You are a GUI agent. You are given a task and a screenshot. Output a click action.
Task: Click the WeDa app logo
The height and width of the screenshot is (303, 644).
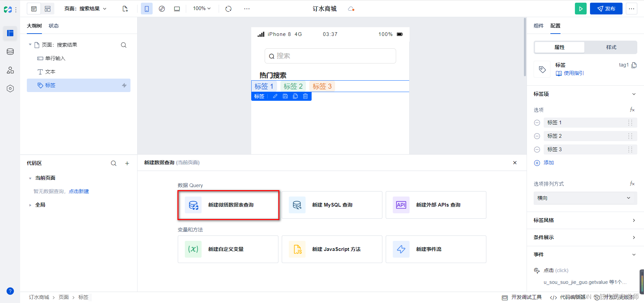[x=8, y=10]
